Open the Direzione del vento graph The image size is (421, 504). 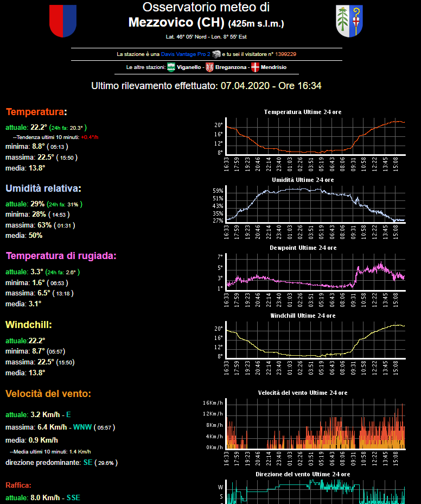315,490
